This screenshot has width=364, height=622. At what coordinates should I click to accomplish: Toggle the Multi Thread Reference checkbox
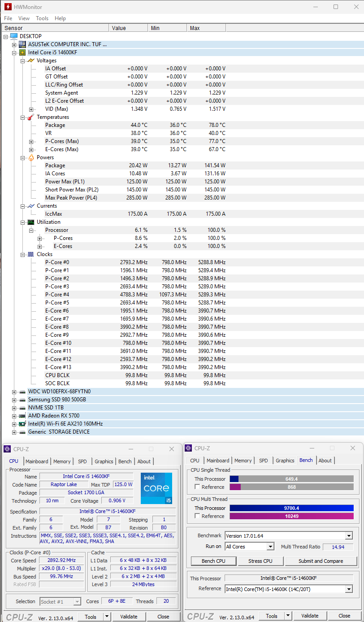(197, 516)
